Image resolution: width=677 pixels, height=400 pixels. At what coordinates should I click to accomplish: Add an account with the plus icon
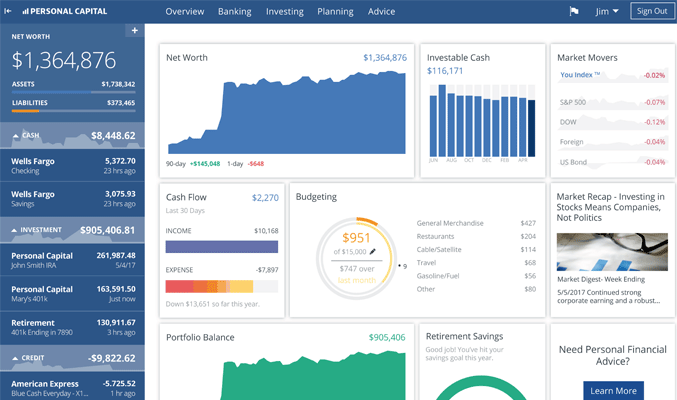(134, 31)
